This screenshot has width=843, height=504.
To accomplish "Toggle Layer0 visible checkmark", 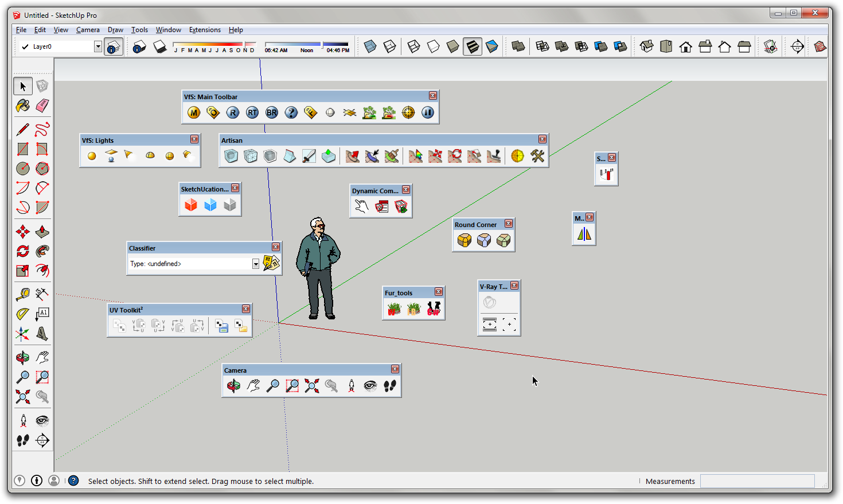I will tap(25, 46).
